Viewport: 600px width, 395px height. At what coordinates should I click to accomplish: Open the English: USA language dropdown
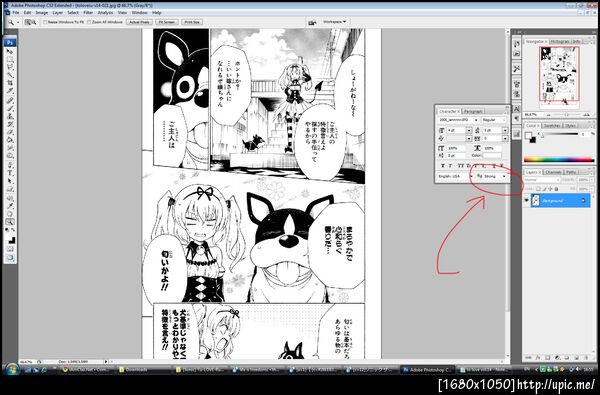pos(456,176)
